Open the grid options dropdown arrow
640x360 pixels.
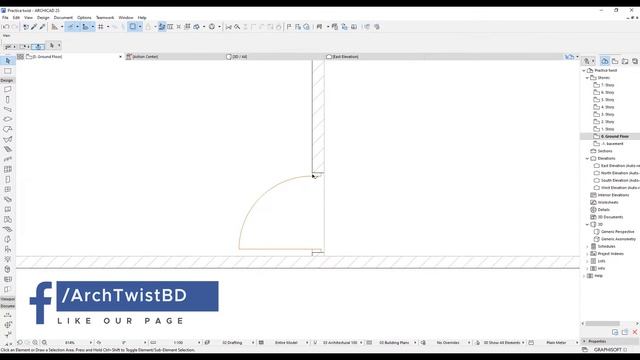point(108,27)
